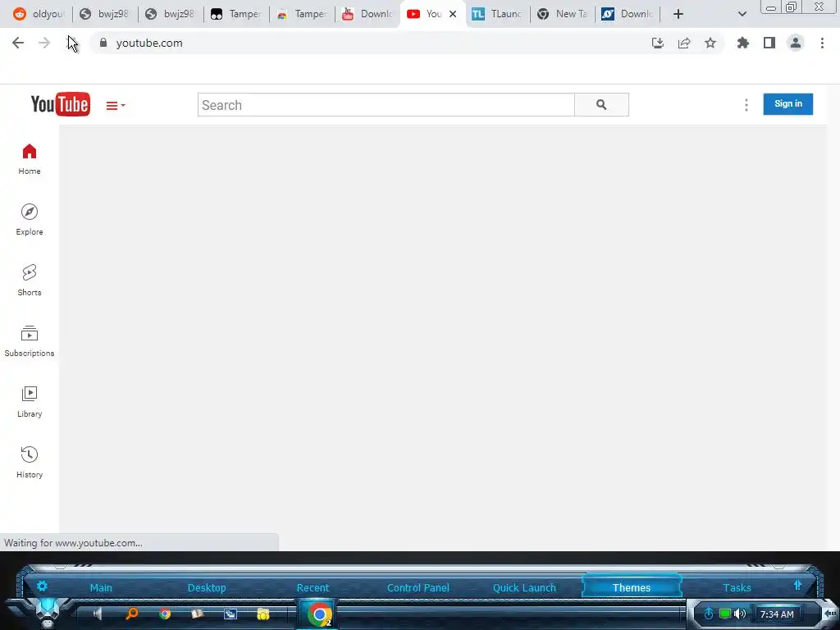Focus the YouTube Search field
The image size is (840, 630).
pyautogui.click(x=386, y=105)
